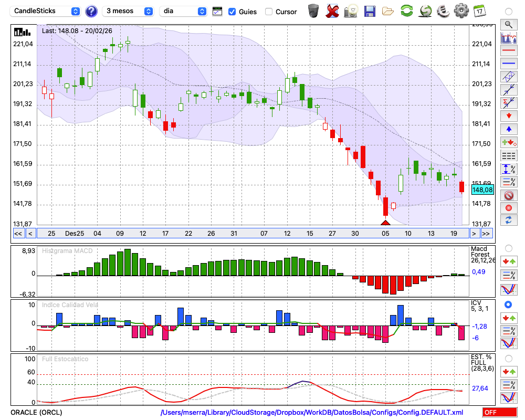
Task: Open the CandleSticks chart type dropdown
Action: click(x=46, y=11)
